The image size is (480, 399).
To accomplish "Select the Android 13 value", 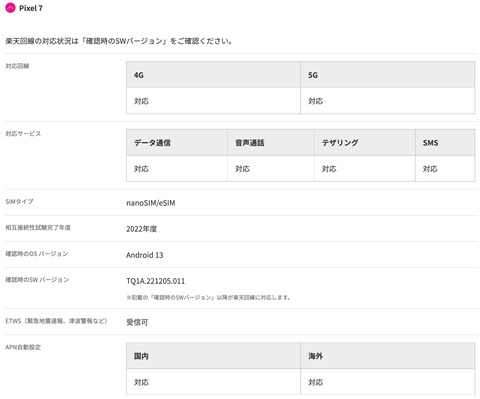I will click(145, 255).
